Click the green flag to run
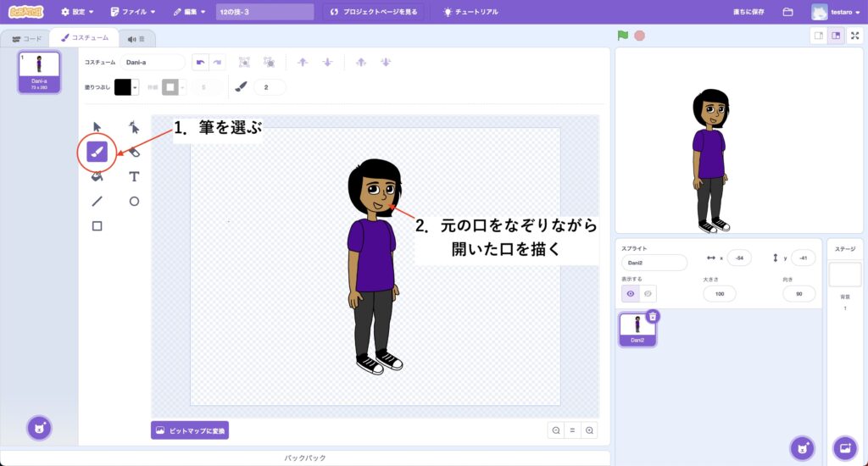Viewport: 868px width, 466px height. [x=623, y=36]
